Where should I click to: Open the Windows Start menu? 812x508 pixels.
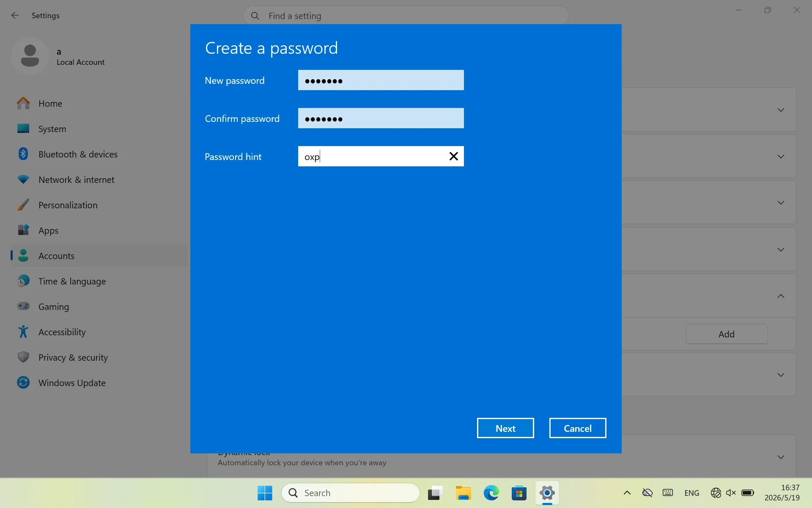(265, 493)
